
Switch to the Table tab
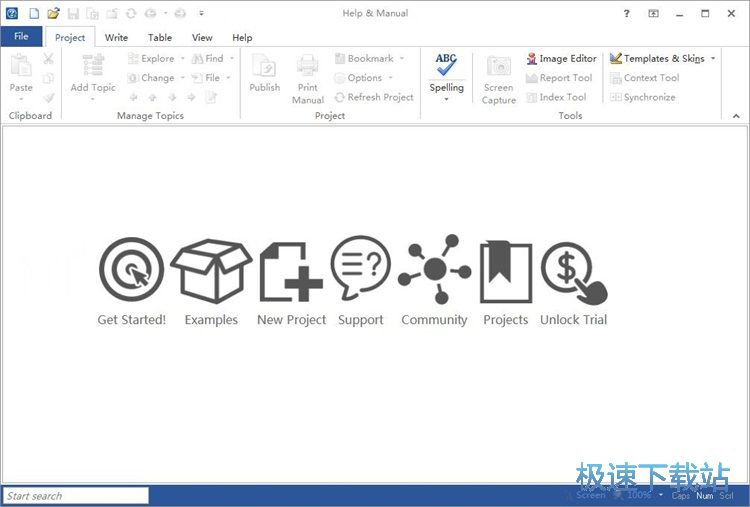160,37
